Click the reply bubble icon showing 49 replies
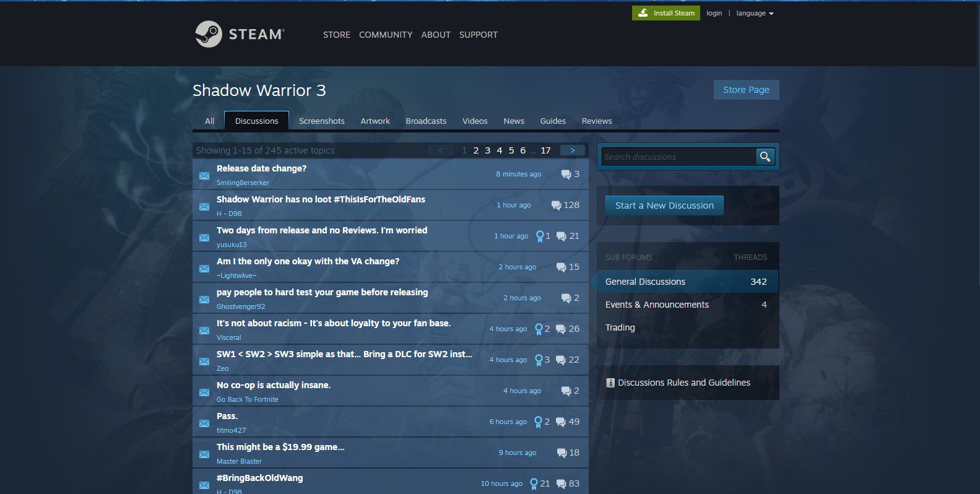The width and height of the screenshot is (980, 494). 561,422
